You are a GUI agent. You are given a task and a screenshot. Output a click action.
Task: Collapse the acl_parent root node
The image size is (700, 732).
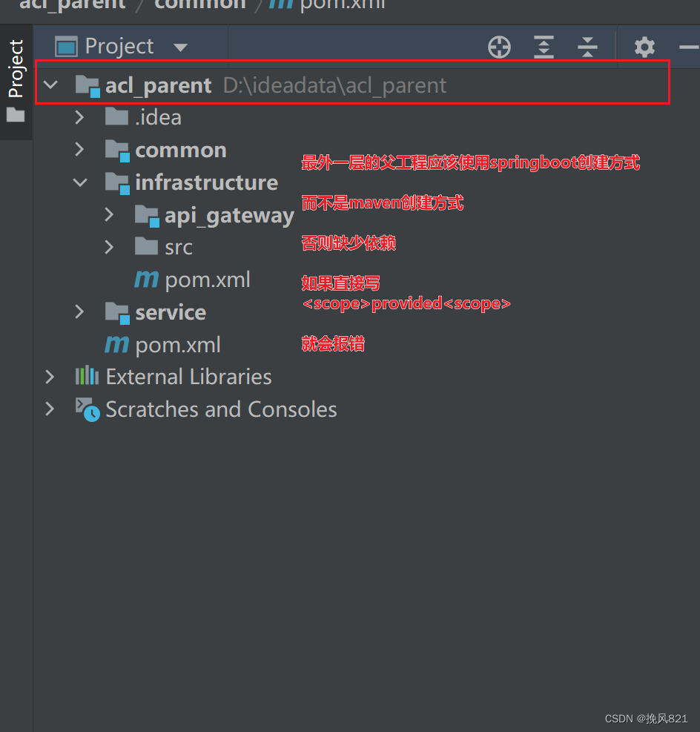pyautogui.click(x=50, y=85)
